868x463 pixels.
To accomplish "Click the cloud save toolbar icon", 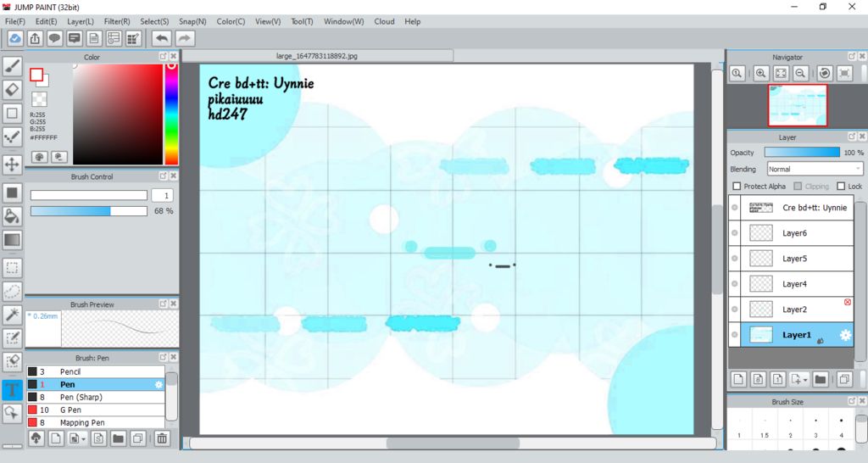I will (x=15, y=39).
